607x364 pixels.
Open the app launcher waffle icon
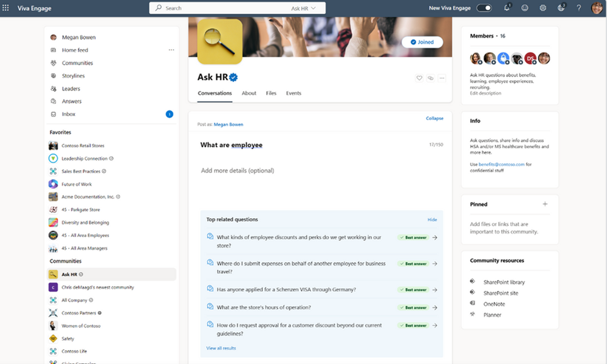5,8
